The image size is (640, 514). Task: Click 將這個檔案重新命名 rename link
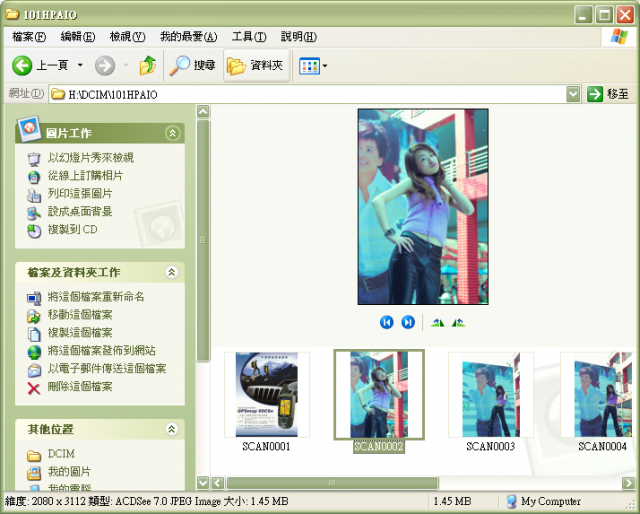coord(96,297)
